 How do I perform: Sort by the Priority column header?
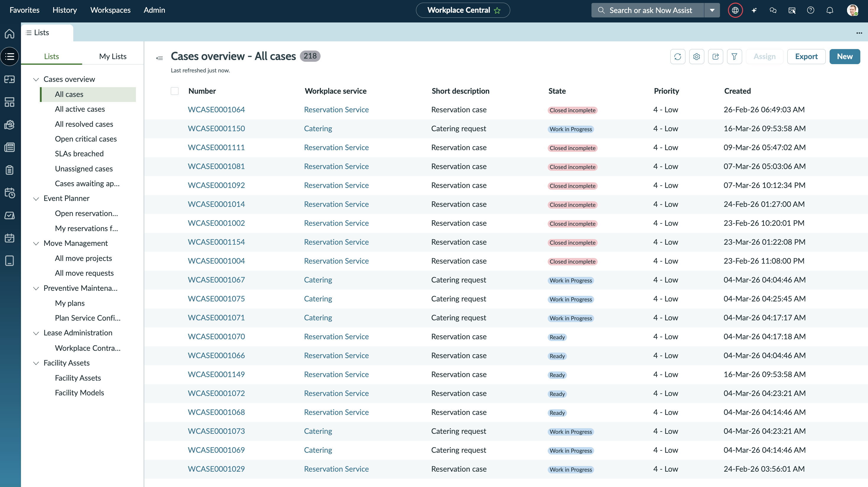coord(666,91)
